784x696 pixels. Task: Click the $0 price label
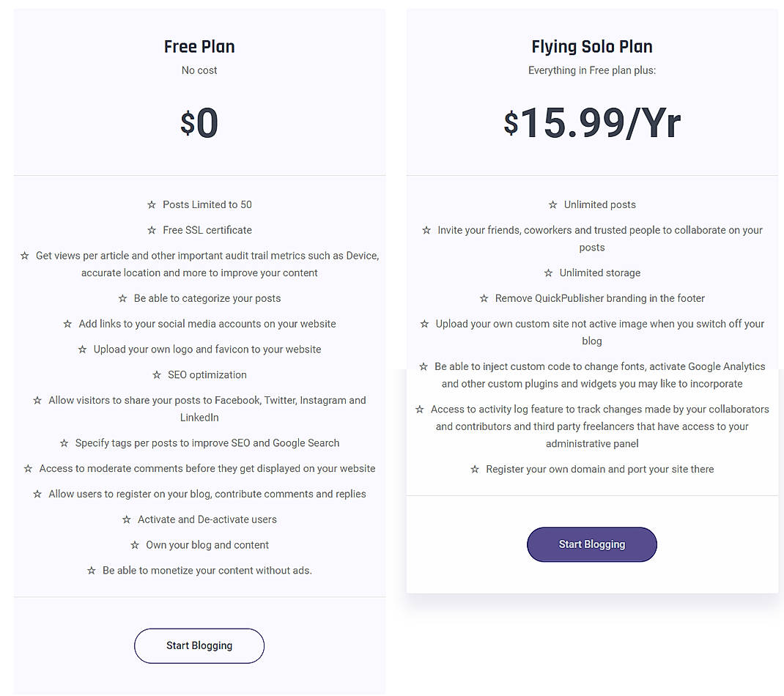click(199, 123)
